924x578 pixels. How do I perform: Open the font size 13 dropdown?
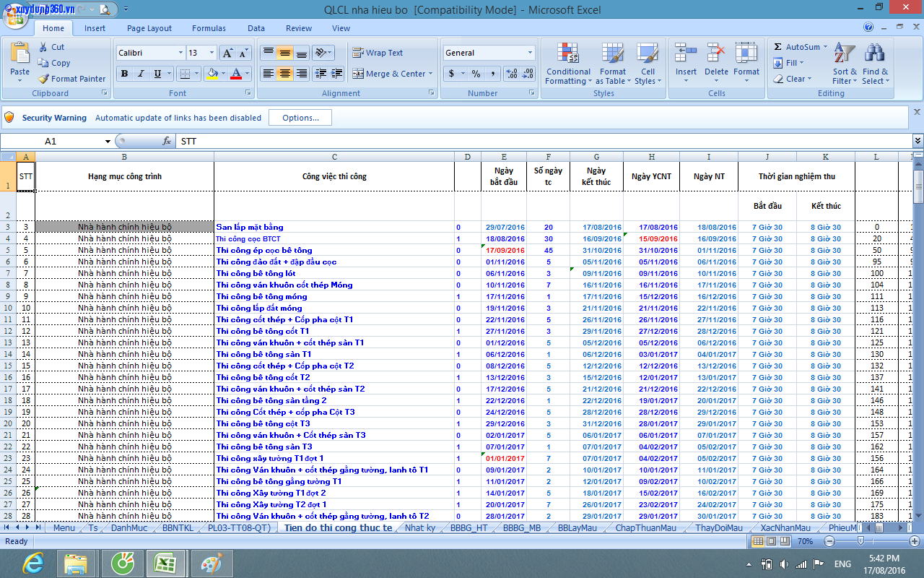(212, 53)
